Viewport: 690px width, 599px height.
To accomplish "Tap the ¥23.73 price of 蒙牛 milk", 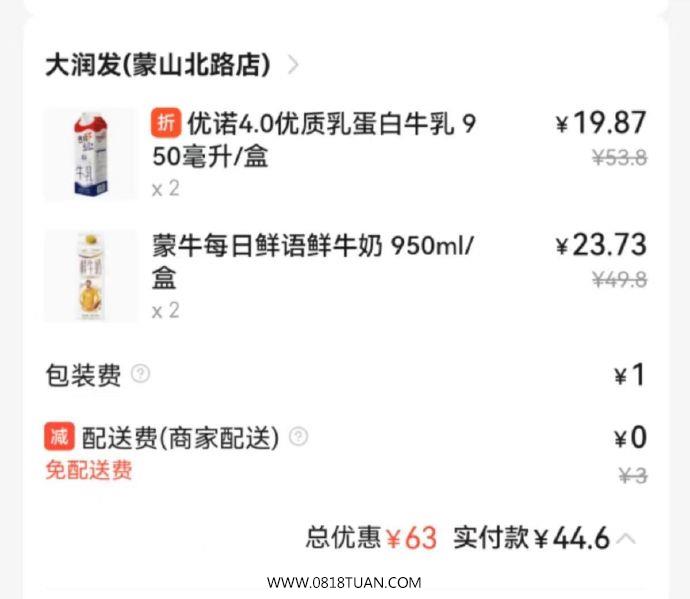I will (601, 245).
